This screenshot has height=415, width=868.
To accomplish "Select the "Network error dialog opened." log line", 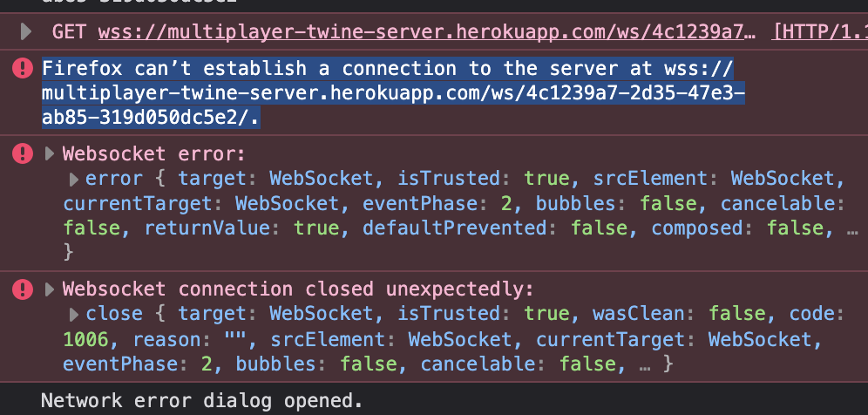I will point(201,401).
